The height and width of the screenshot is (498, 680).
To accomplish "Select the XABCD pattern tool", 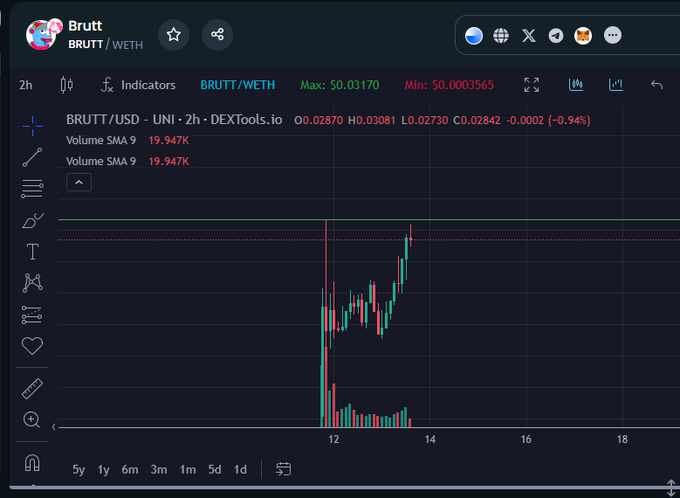I will coord(33,282).
